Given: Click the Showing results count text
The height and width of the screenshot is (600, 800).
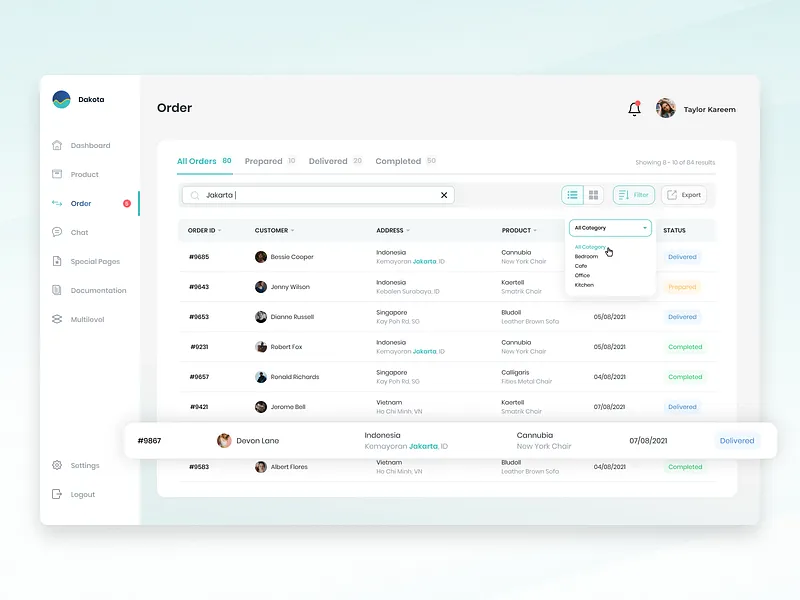Looking at the screenshot, I should (675, 163).
